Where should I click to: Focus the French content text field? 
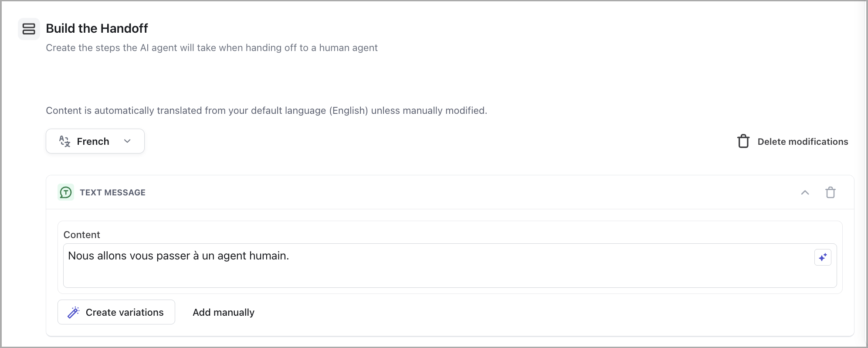[436, 270]
